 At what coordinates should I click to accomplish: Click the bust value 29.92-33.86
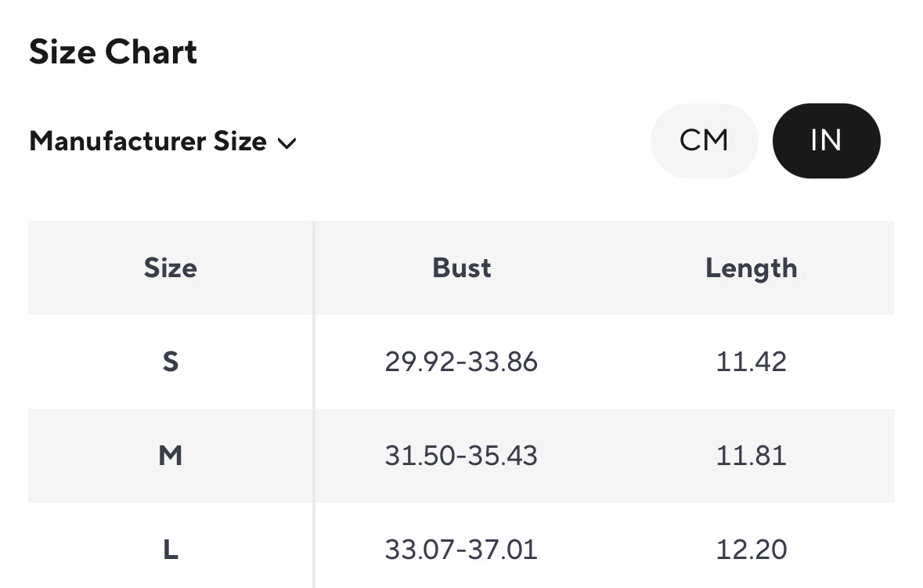[x=461, y=362]
